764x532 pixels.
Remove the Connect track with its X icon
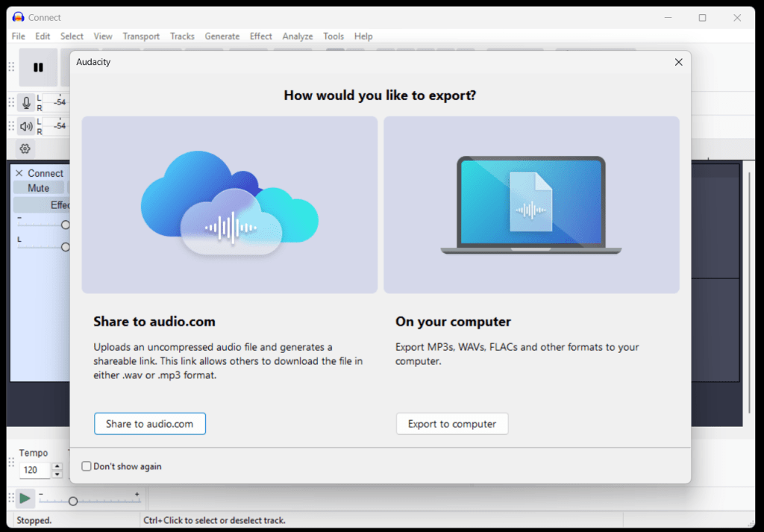click(19, 173)
